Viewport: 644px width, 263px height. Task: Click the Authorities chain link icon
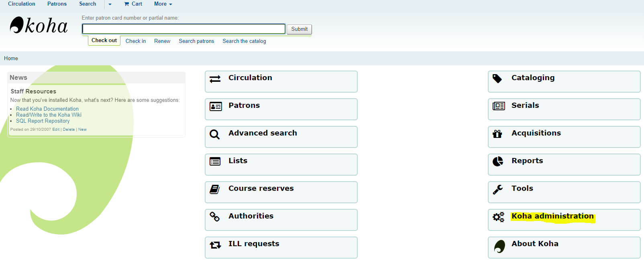tap(215, 217)
